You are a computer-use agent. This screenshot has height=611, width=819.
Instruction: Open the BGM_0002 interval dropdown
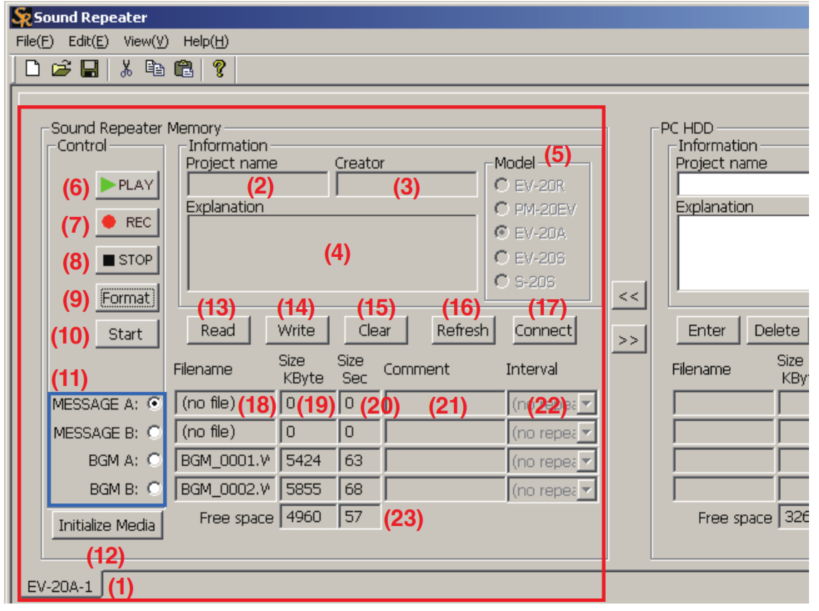coord(587,490)
